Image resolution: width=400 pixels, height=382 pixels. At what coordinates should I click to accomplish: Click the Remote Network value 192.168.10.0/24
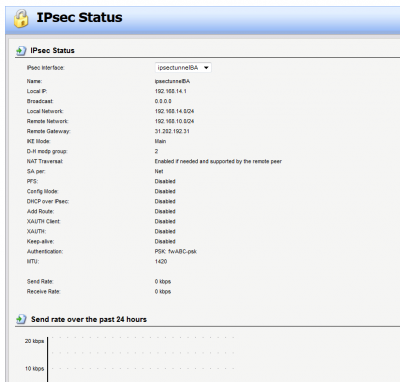pos(174,121)
